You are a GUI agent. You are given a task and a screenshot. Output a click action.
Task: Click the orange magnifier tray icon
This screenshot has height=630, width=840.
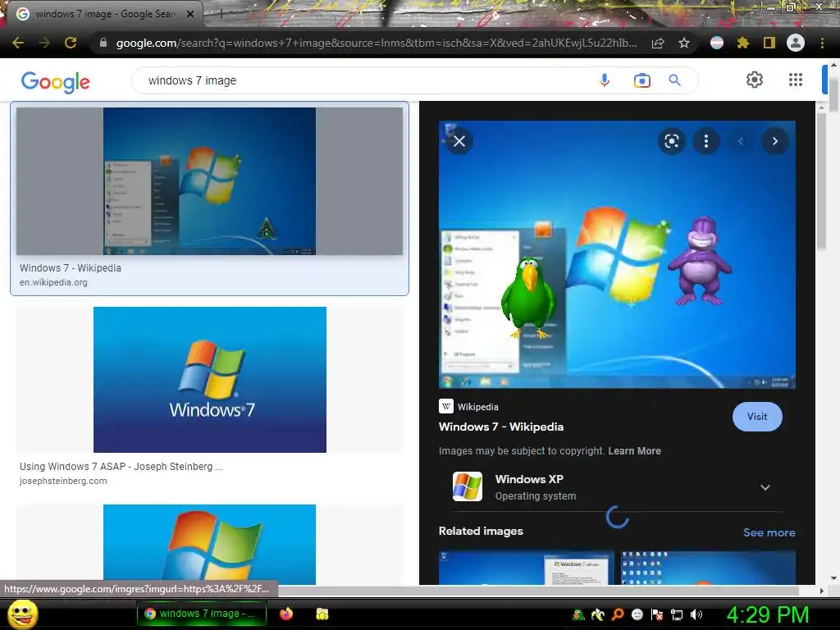[617, 614]
